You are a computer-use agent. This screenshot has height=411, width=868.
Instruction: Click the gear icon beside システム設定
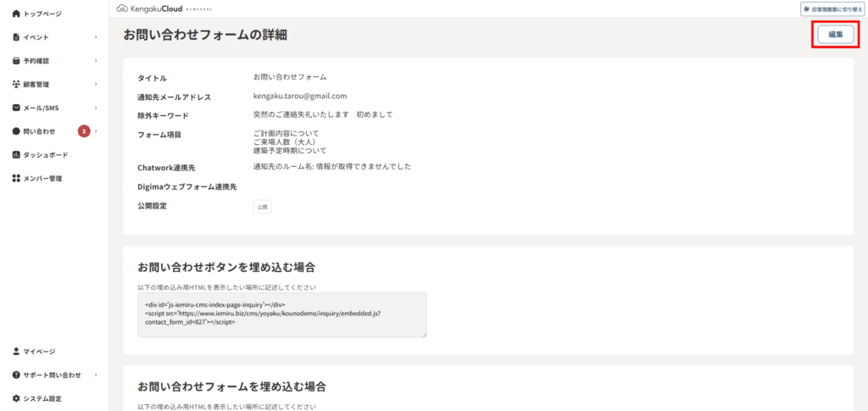(16, 398)
